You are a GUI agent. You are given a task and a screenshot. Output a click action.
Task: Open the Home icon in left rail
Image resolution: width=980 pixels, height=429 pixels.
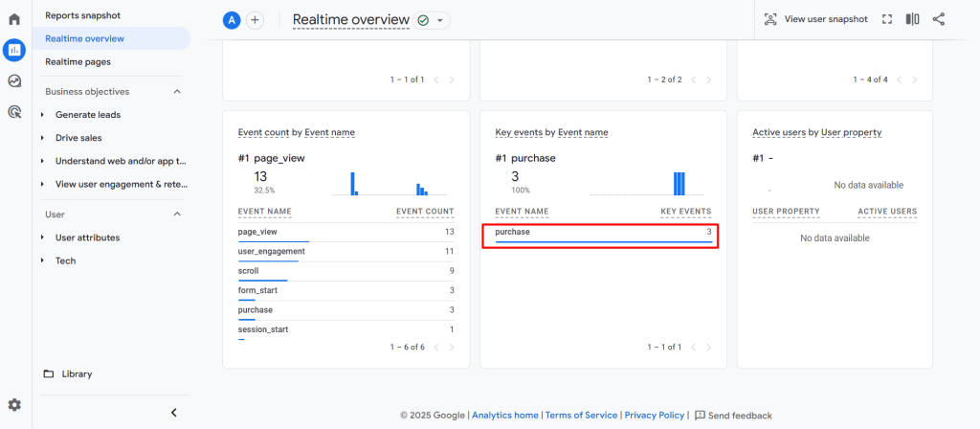click(14, 19)
